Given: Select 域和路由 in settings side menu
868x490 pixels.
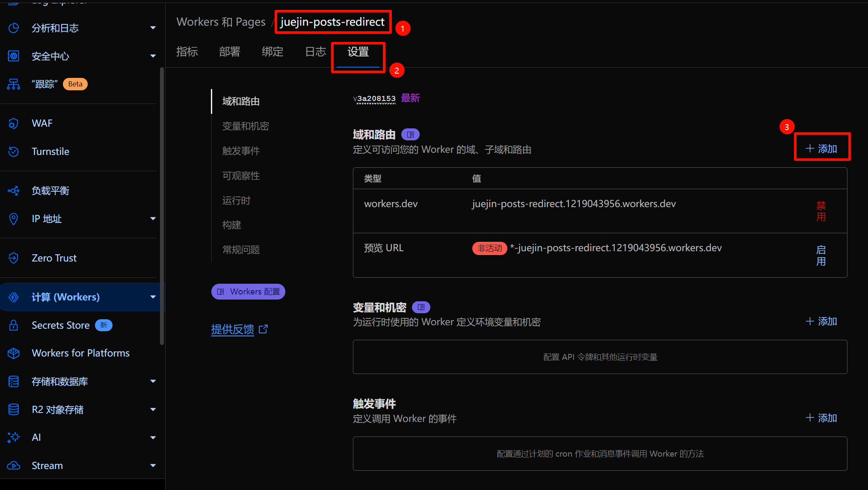Looking at the screenshot, I should tap(241, 101).
